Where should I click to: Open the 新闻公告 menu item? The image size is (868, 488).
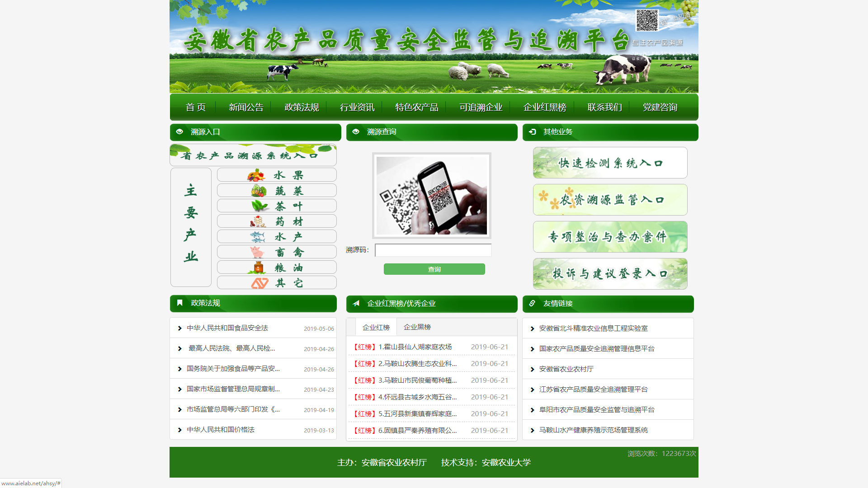(246, 107)
